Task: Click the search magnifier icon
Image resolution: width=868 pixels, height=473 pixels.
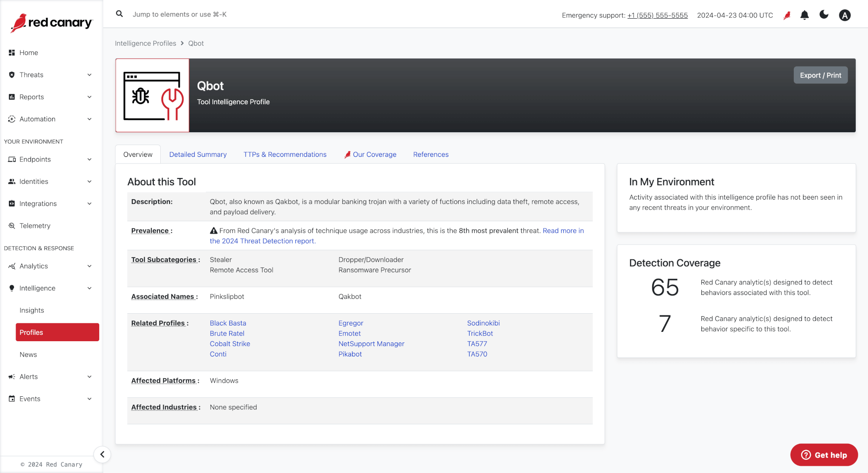Action: click(x=120, y=14)
